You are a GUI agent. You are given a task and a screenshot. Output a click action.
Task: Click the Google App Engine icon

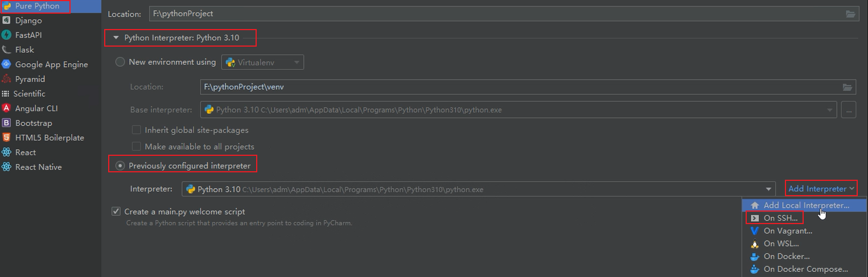point(6,65)
